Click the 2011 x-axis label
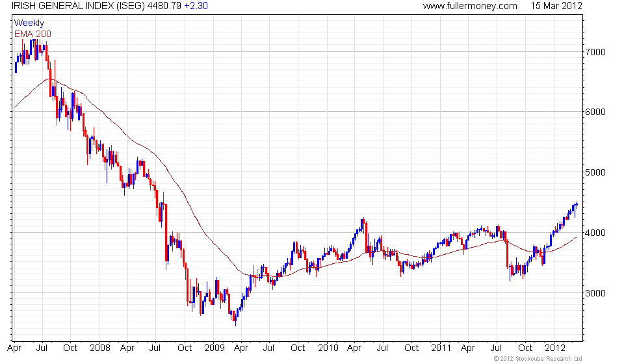The image size is (637, 364). pos(441,348)
